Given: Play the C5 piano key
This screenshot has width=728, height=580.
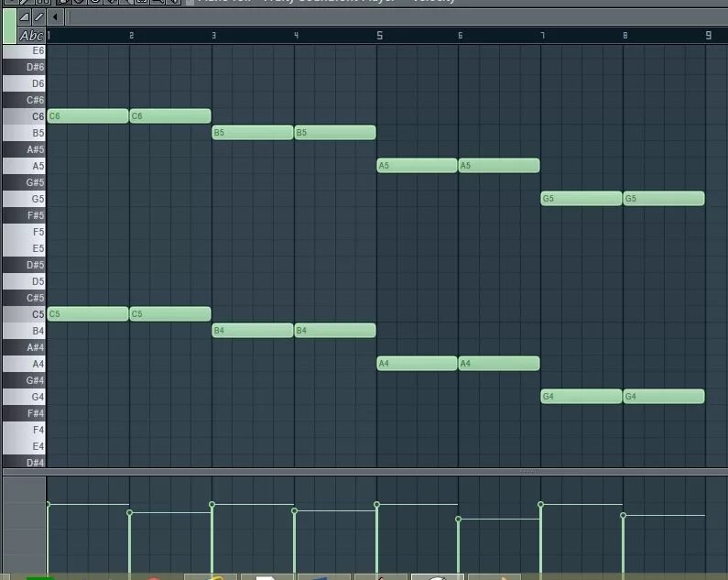Looking at the screenshot, I should click(24, 314).
